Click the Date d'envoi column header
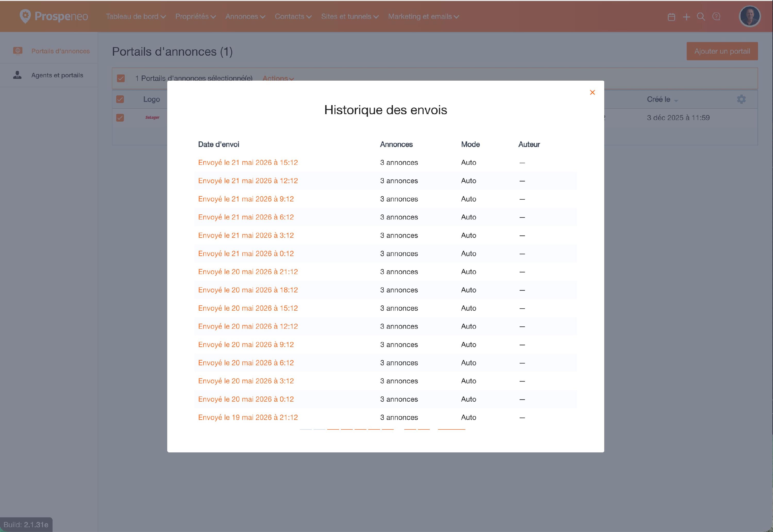773x532 pixels. (218, 144)
